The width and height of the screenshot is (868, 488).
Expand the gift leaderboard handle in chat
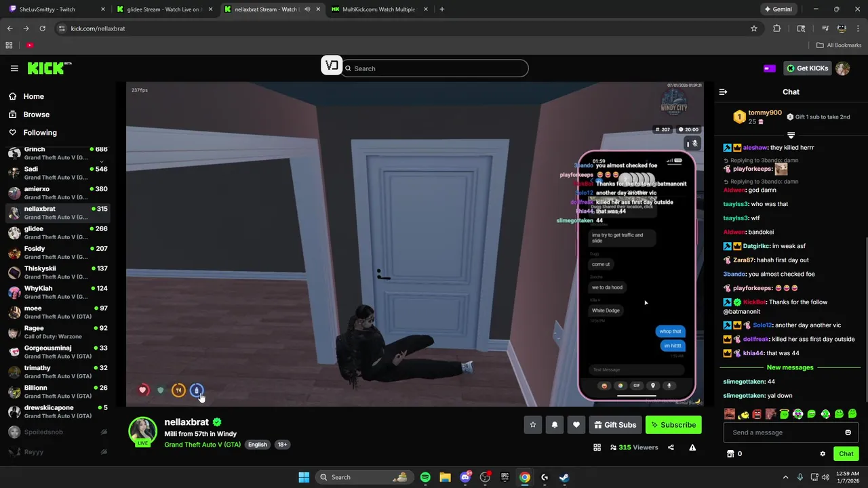click(x=791, y=136)
